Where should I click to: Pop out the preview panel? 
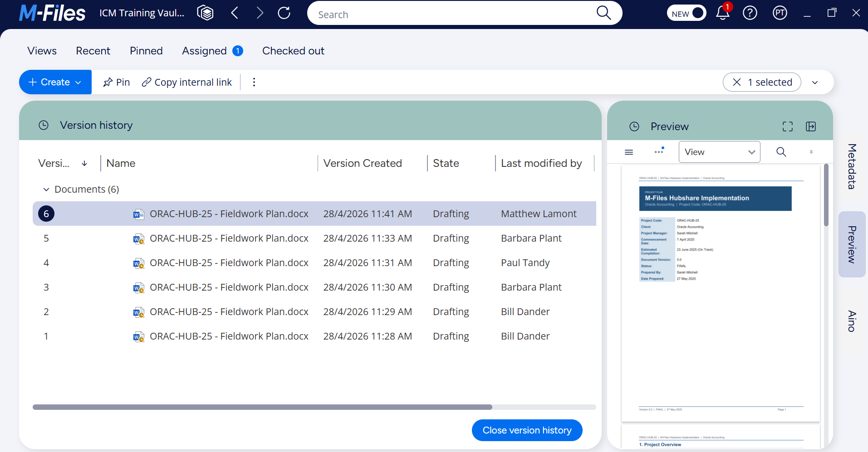[x=811, y=126]
